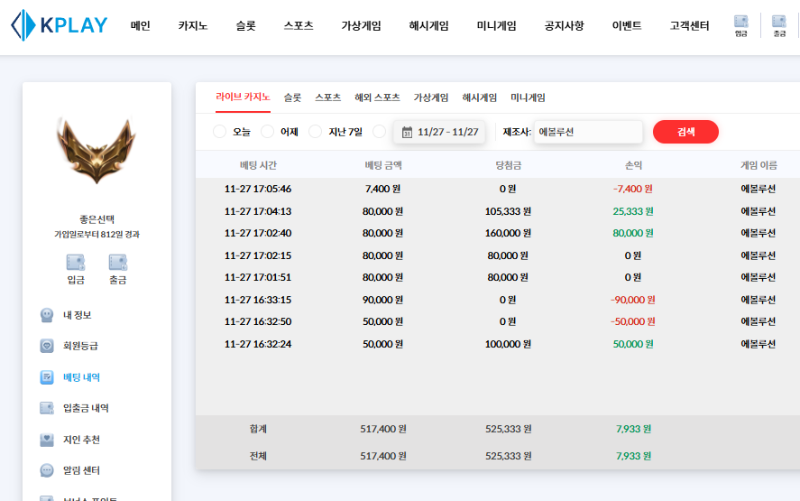Click the KPLAY logo
The height and width of the screenshot is (501, 800).
coord(59,25)
